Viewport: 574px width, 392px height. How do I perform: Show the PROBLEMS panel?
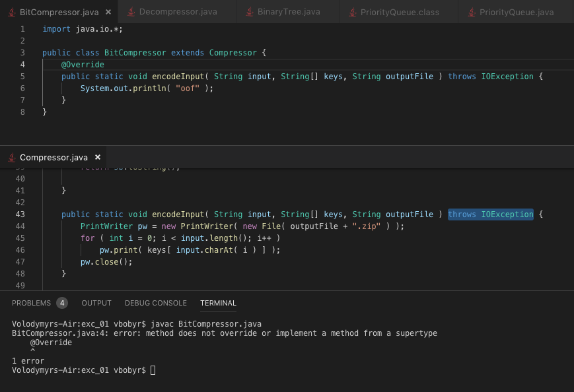click(31, 303)
